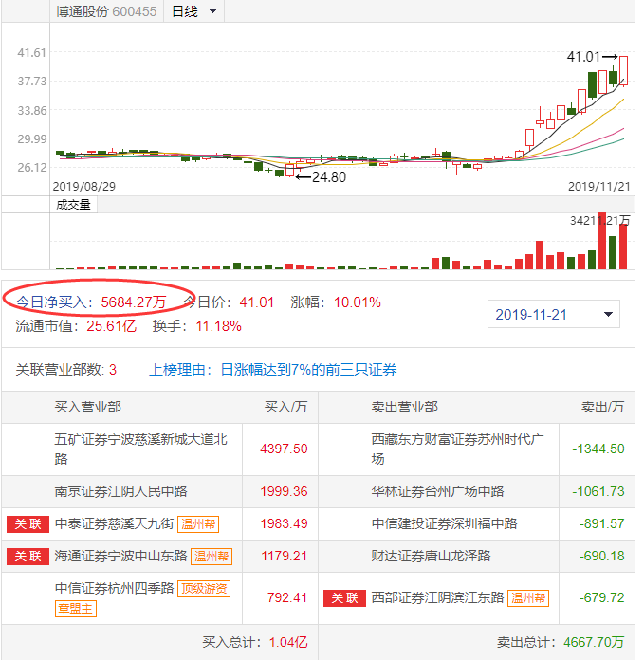Select 西部证券江阴滨江东路 seller name
This screenshot has height=660, width=644.
437,597
